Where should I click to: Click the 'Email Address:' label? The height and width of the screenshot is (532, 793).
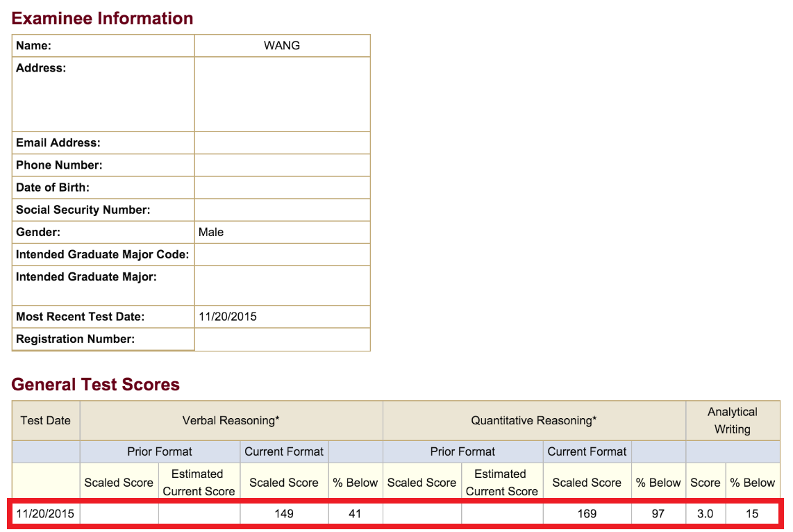click(58, 142)
